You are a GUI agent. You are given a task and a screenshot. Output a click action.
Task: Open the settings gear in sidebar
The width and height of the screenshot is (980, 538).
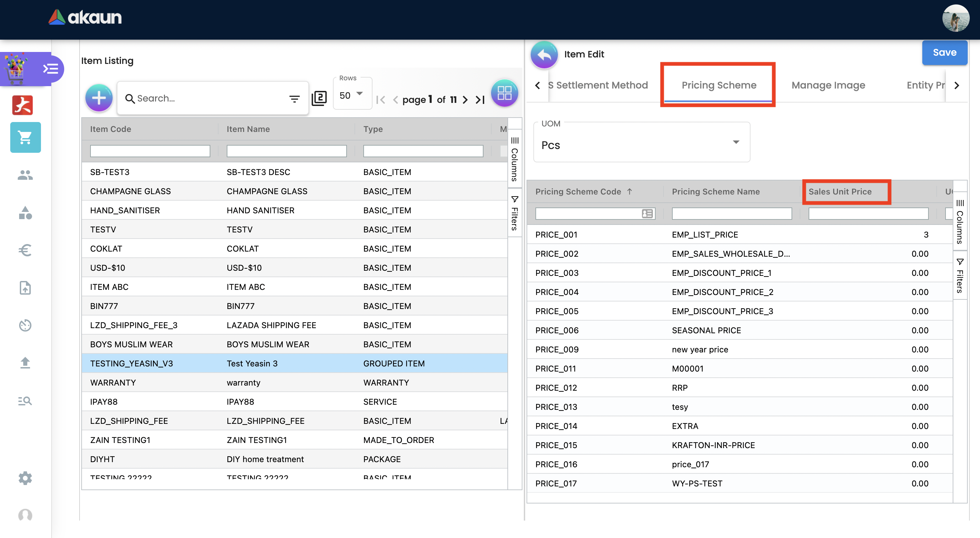tap(25, 478)
